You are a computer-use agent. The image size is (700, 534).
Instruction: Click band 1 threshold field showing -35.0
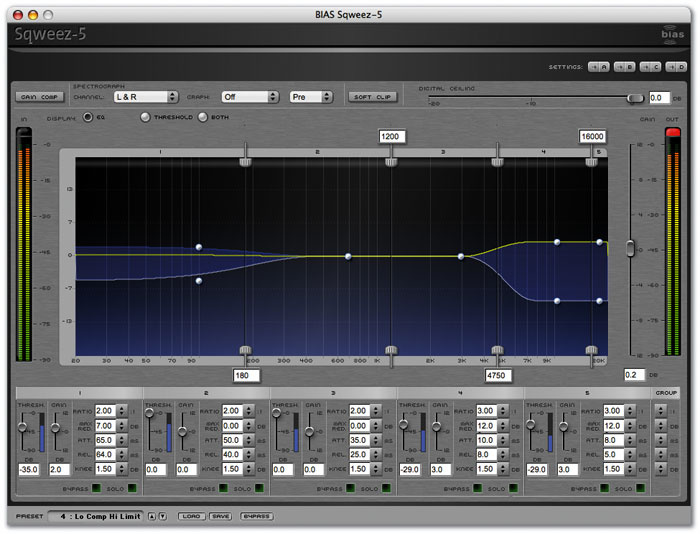tap(29, 470)
